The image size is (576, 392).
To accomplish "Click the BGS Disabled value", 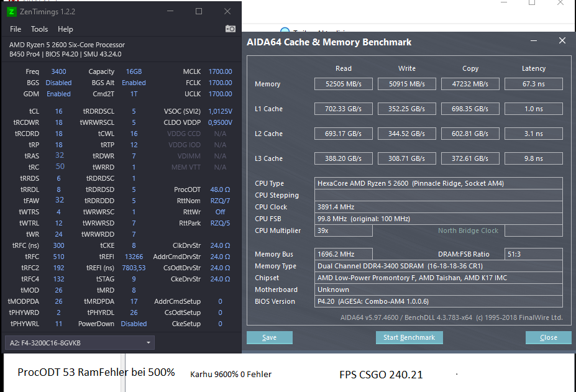I will click(x=58, y=83).
